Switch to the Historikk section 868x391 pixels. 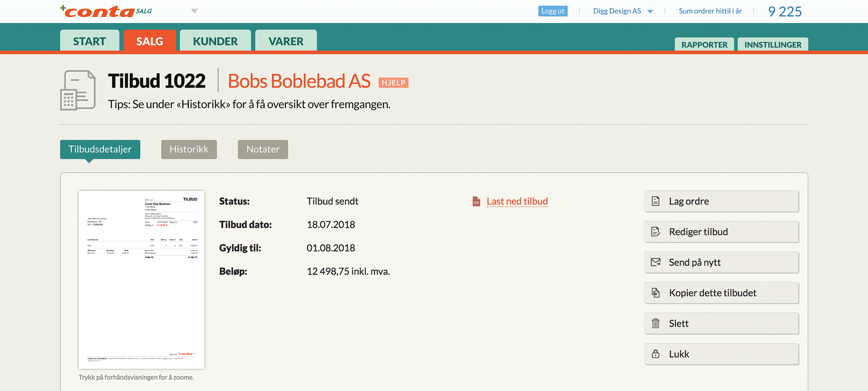(x=189, y=149)
